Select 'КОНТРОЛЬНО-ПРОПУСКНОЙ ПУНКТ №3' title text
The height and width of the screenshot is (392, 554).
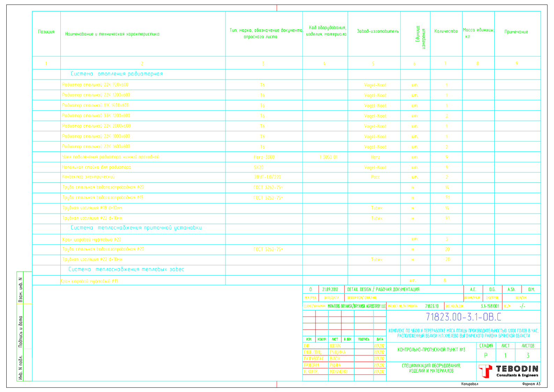coord(431,350)
